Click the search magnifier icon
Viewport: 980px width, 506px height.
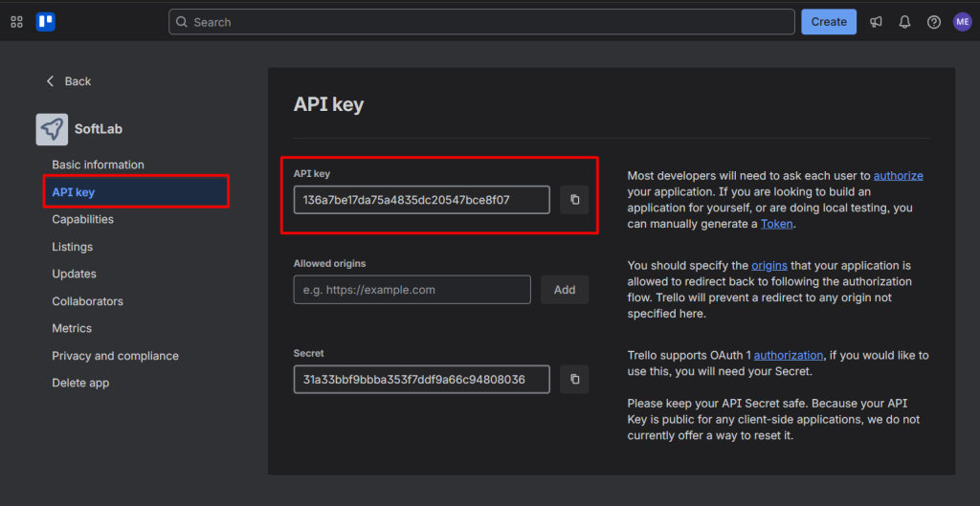click(x=181, y=22)
